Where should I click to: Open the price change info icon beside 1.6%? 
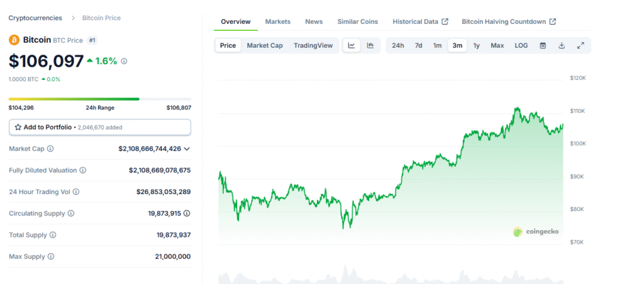click(x=124, y=61)
